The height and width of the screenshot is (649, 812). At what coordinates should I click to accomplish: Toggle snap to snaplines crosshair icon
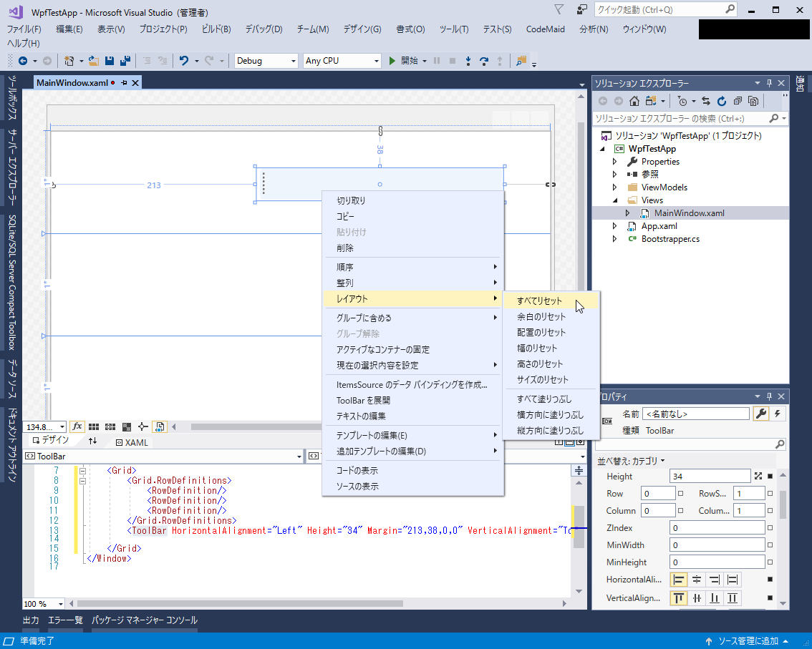coord(143,427)
